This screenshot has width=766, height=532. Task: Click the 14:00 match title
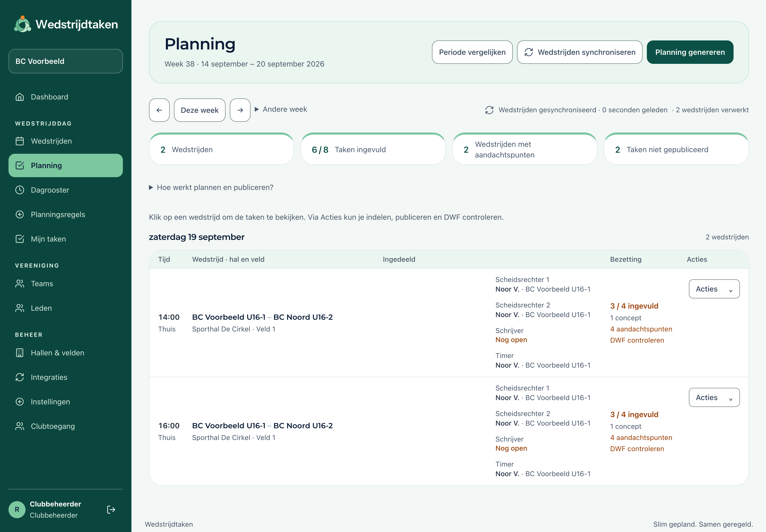click(262, 317)
